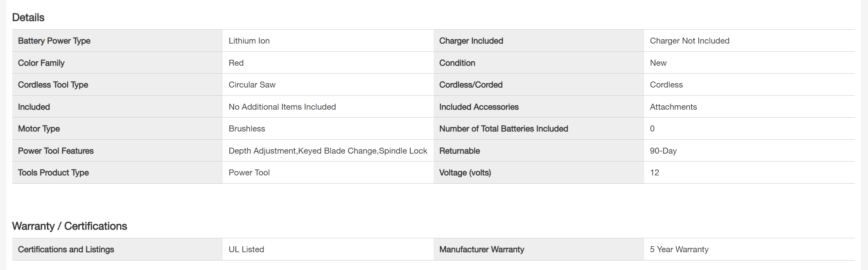This screenshot has width=868, height=270.
Task: Select the Number of Total Batteries Included label
Action: pos(504,129)
